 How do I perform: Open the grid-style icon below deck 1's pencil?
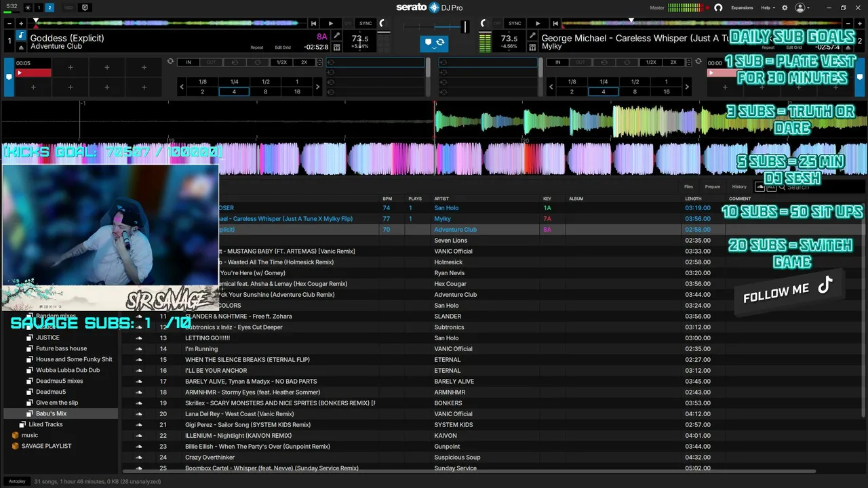pos(337,47)
